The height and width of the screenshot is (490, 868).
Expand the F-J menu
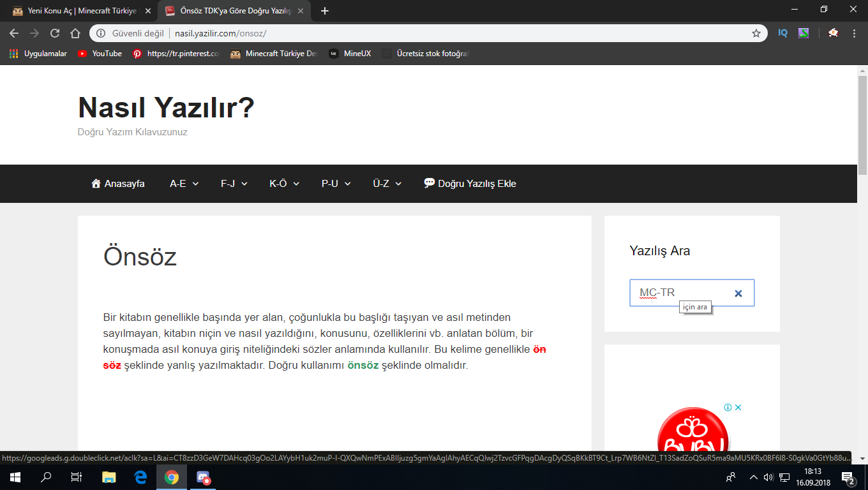[234, 184]
